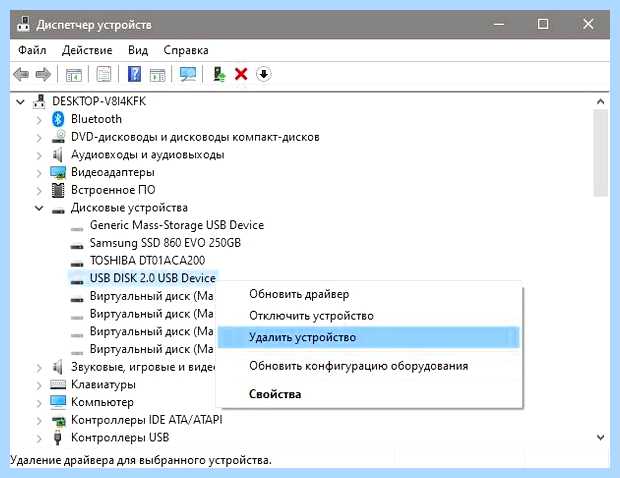
Task: Expand the Встроенное ПО chevron
Action: coord(39,191)
